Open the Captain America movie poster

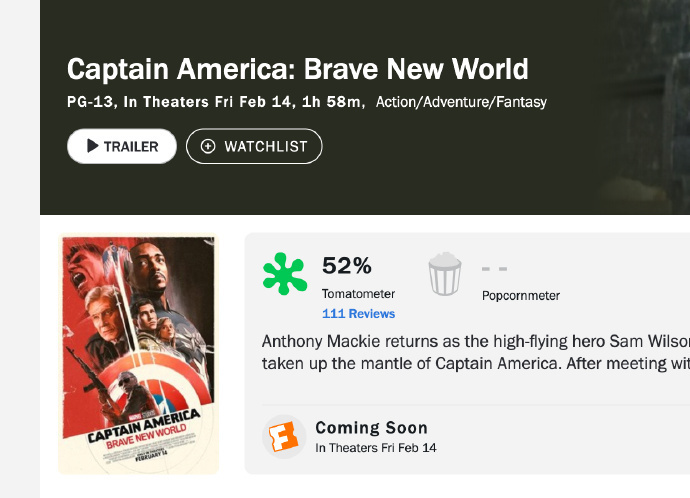tap(138, 353)
